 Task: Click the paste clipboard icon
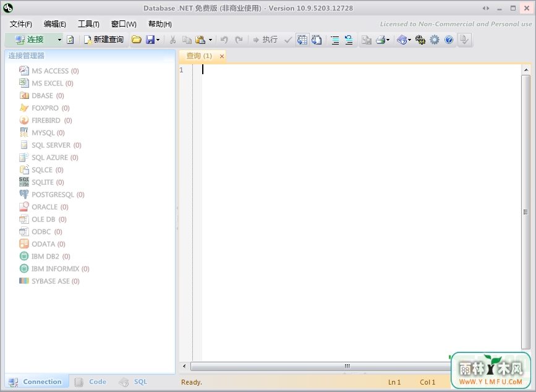200,40
